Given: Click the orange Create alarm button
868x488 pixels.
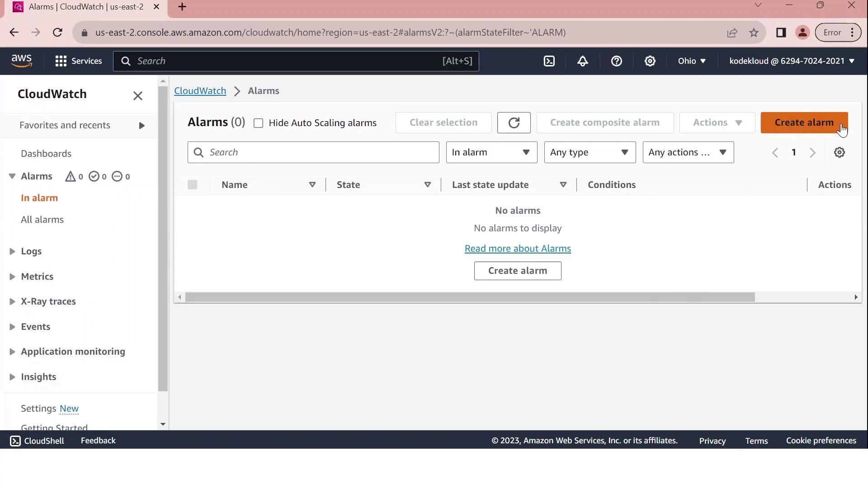Looking at the screenshot, I should coord(803,123).
